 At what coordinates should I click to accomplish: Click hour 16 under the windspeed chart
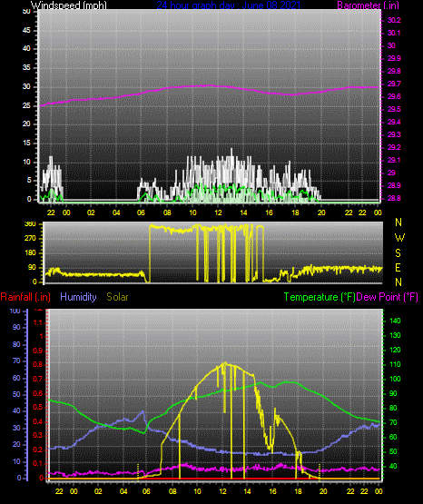(x=270, y=212)
